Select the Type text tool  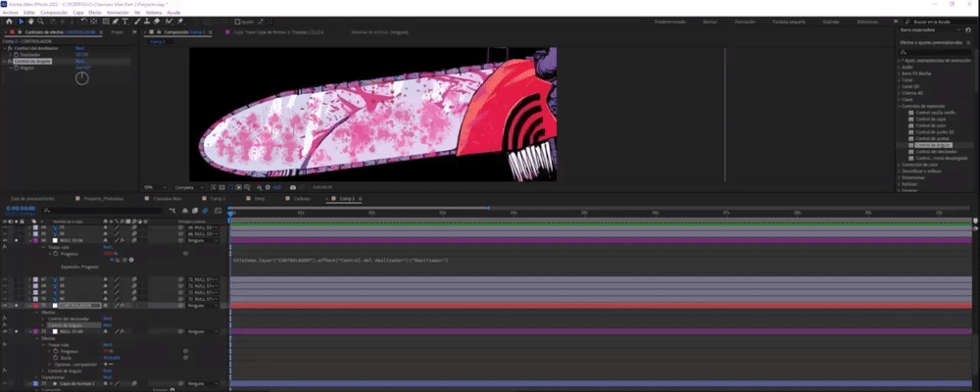125,22
